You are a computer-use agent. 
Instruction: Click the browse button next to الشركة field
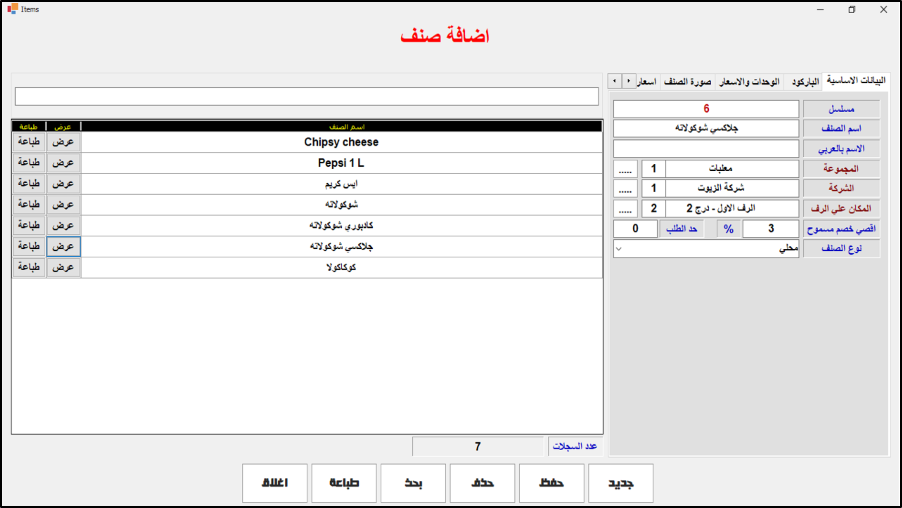pyautogui.click(x=625, y=188)
